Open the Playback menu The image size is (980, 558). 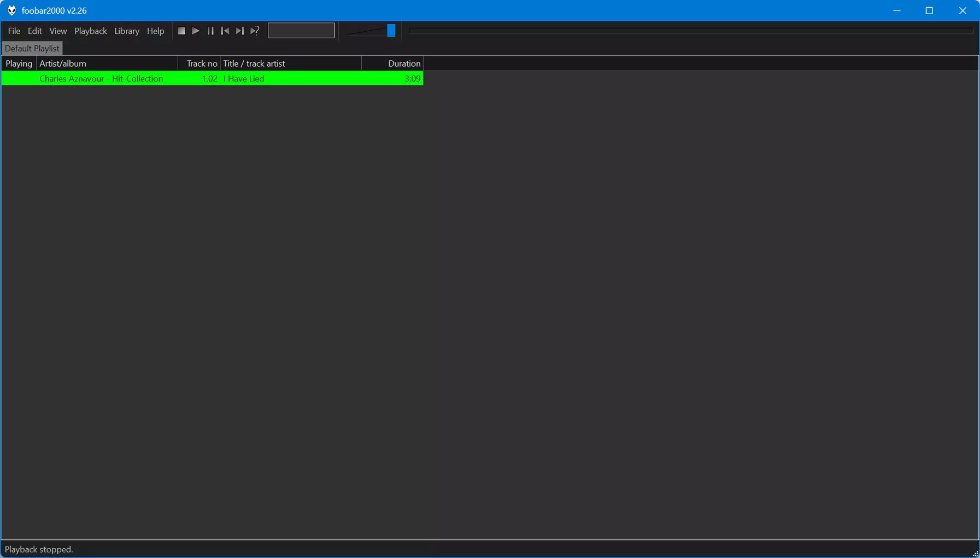(x=91, y=31)
